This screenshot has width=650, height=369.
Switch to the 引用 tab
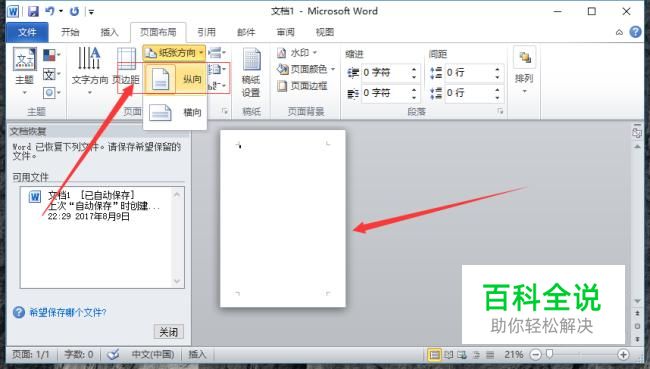[x=206, y=32]
